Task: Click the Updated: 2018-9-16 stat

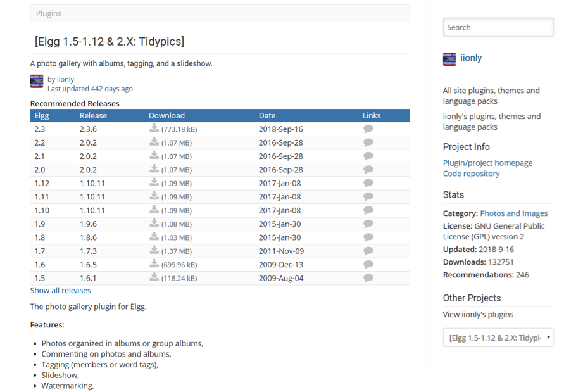Action: [x=479, y=249]
